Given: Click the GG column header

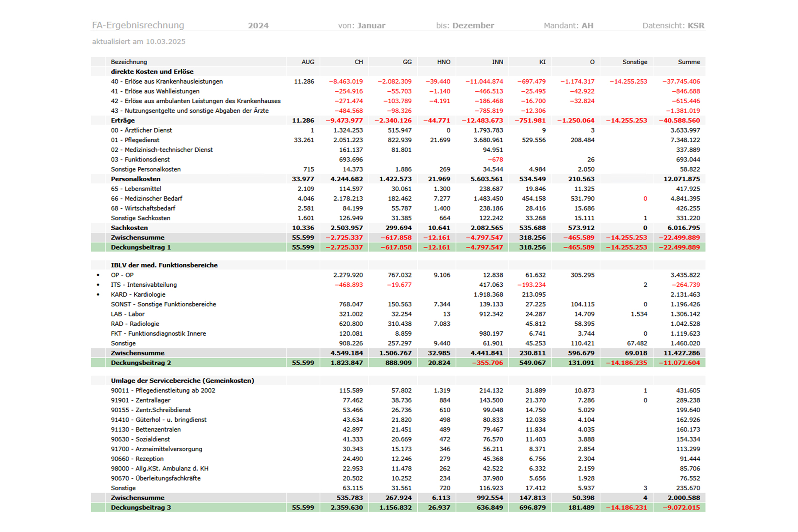Looking at the screenshot, I should coord(407,62).
